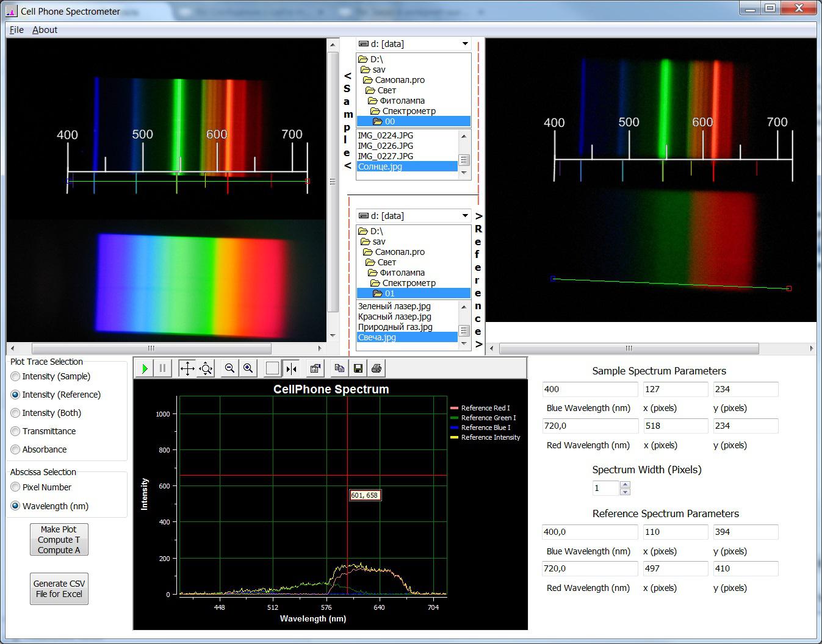Screen dimensions: 822x644
Task: Copy plot to clipboard icon
Action: click(339, 368)
